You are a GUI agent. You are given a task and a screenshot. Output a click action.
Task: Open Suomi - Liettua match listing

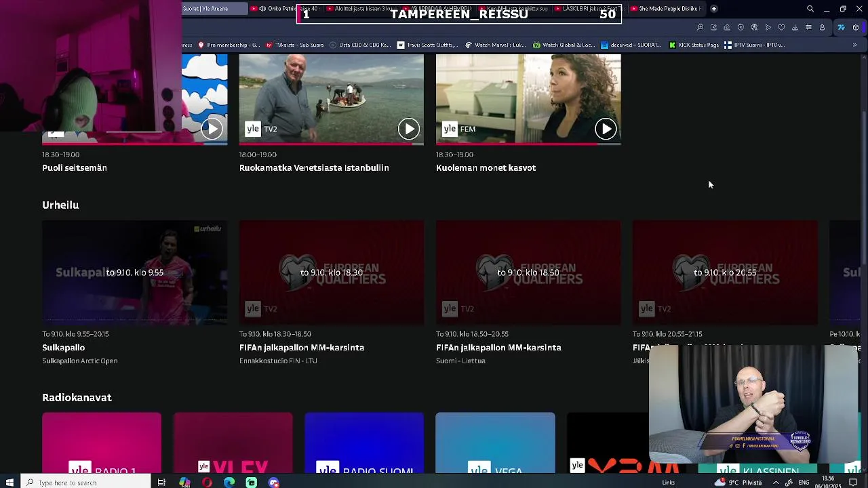pos(460,361)
